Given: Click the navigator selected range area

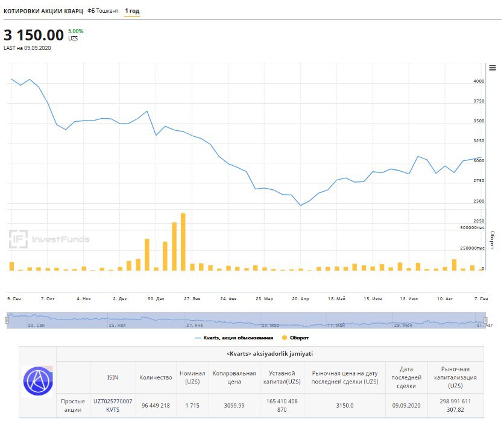Looking at the screenshot, I should 246,321.
